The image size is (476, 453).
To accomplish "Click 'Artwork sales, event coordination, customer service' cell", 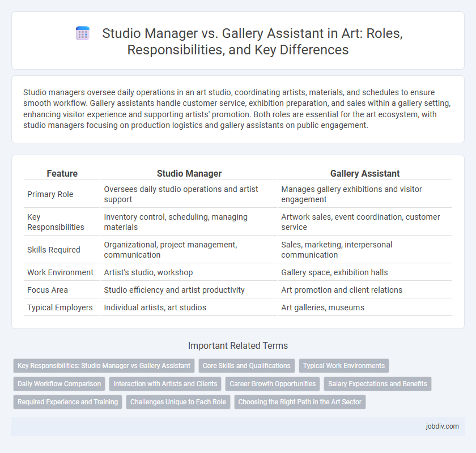I will [x=364, y=222].
